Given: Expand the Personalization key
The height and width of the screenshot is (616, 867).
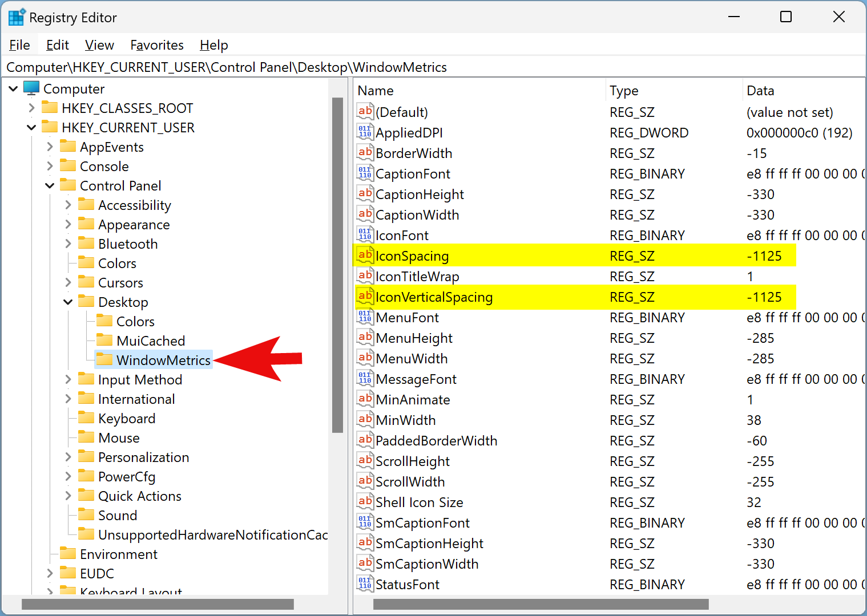Looking at the screenshot, I should tap(68, 457).
